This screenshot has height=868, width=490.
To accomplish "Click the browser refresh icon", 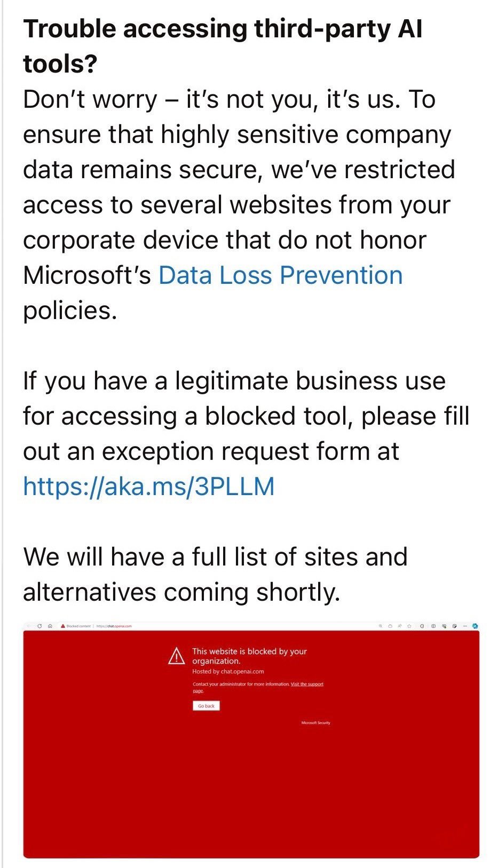I will (39, 626).
